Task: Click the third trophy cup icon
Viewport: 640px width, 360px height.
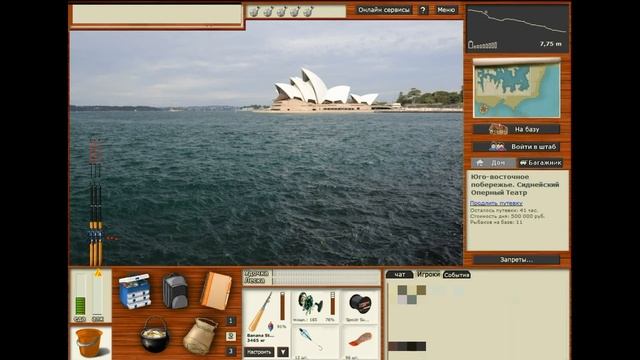Action: tap(281, 11)
